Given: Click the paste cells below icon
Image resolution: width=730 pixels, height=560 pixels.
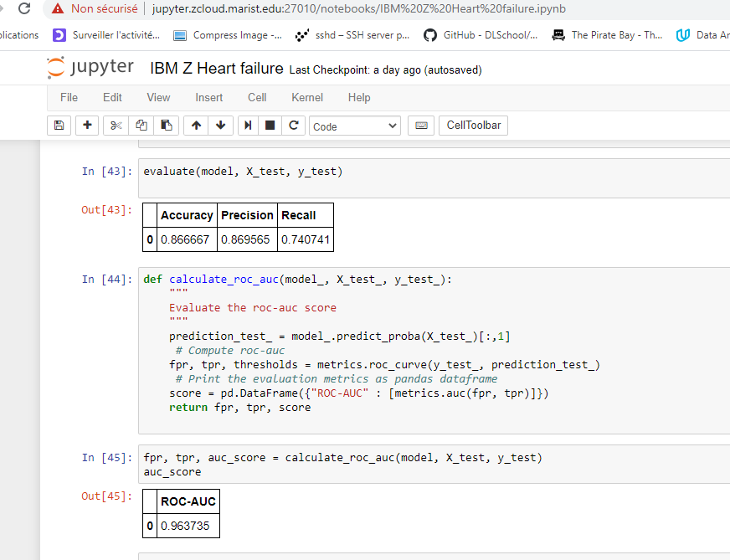Looking at the screenshot, I should point(167,126).
